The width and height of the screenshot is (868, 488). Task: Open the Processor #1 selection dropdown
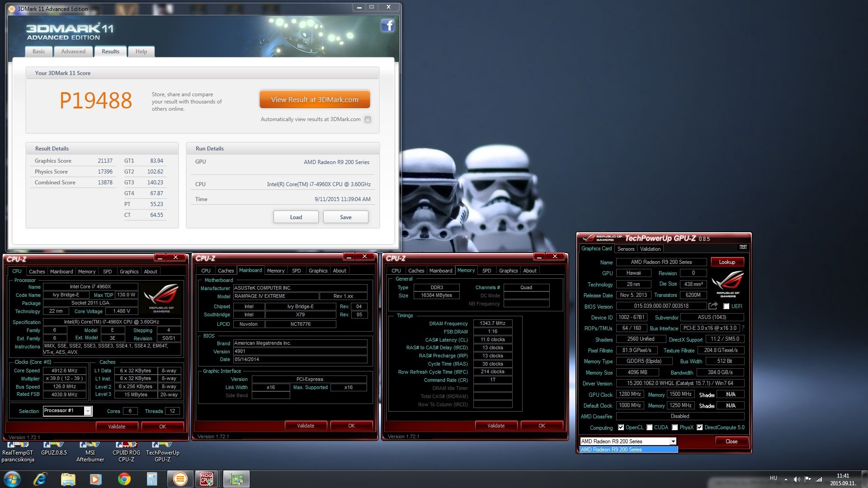pyautogui.click(x=88, y=411)
